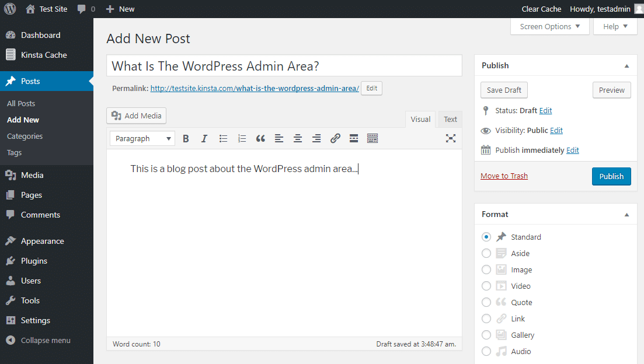Insert a bulleted list
The image size is (644, 364).
[x=223, y=138]
